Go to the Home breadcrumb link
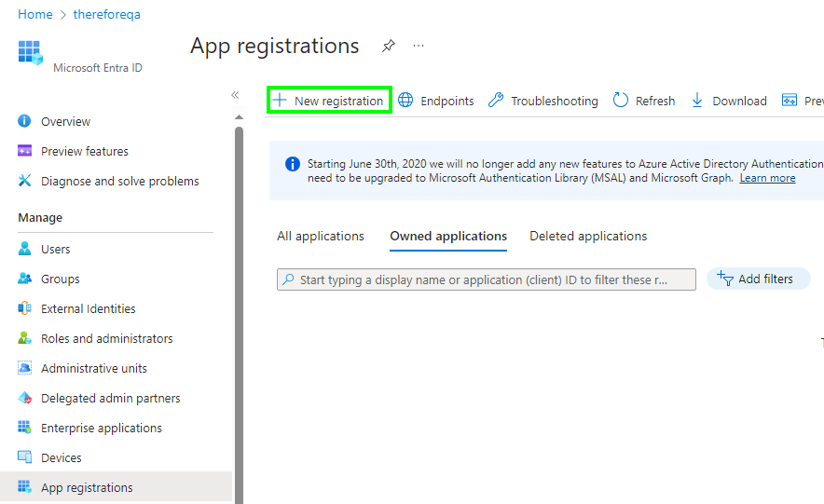The height and width of the screenshot is (504, 824). point(35,14)
